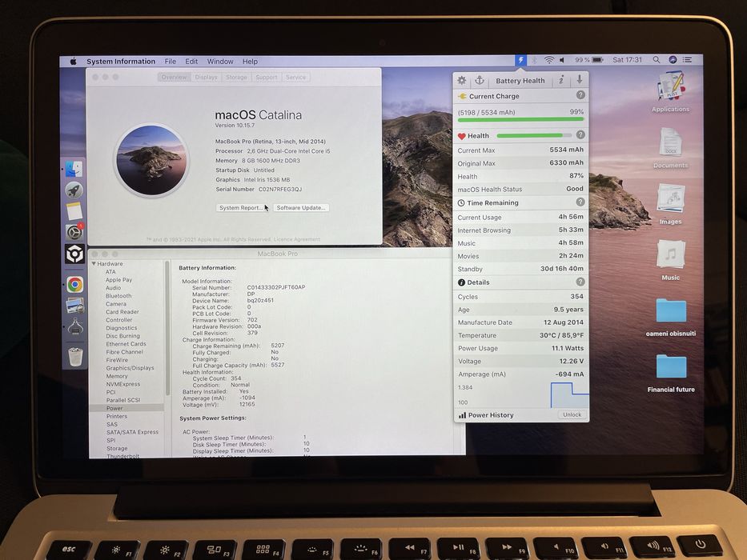747x560 pixels.
Task: Switch to the Service tab
Action: [x=296, y=77]
